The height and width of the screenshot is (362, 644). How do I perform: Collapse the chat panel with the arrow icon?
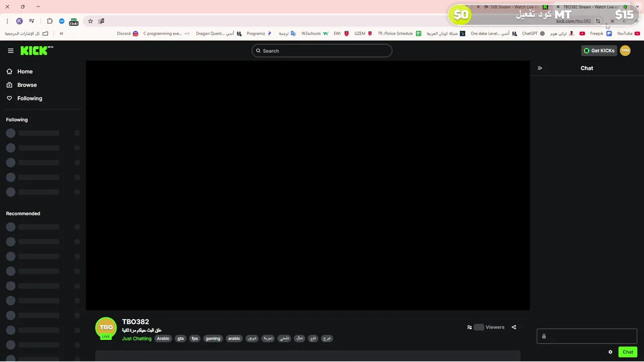(x=540, y=68)
